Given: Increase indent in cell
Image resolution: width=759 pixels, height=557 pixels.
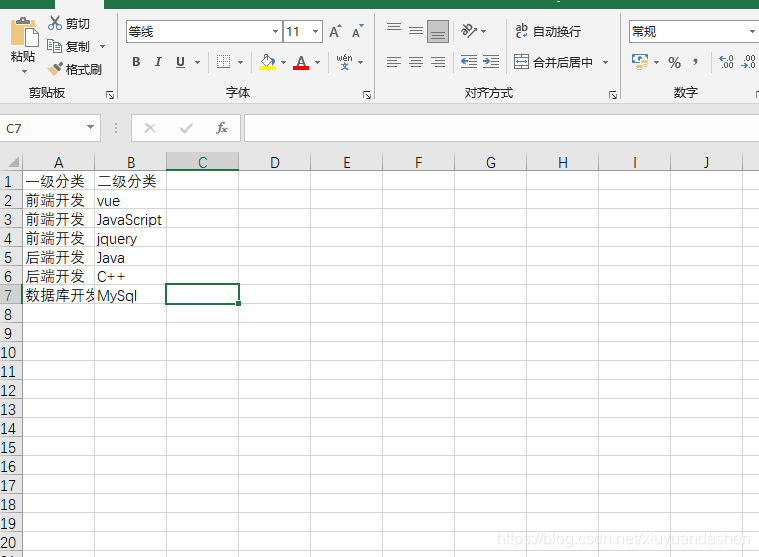Looking at the screenshot, I should coord(491,62).
